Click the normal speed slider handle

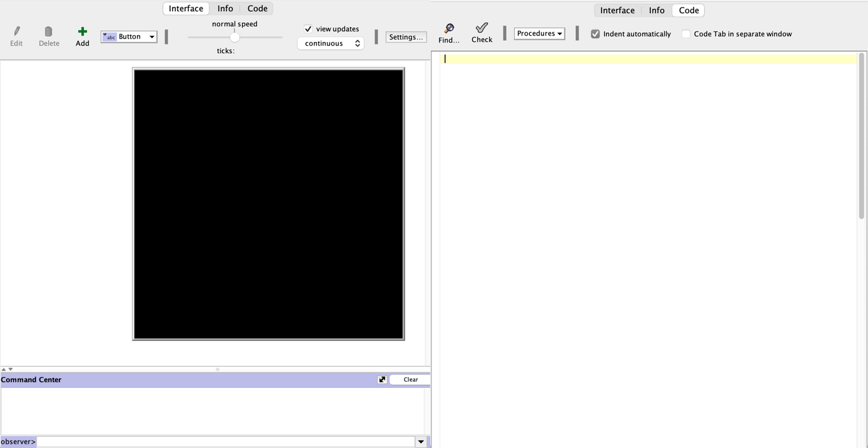coord(235,37)
